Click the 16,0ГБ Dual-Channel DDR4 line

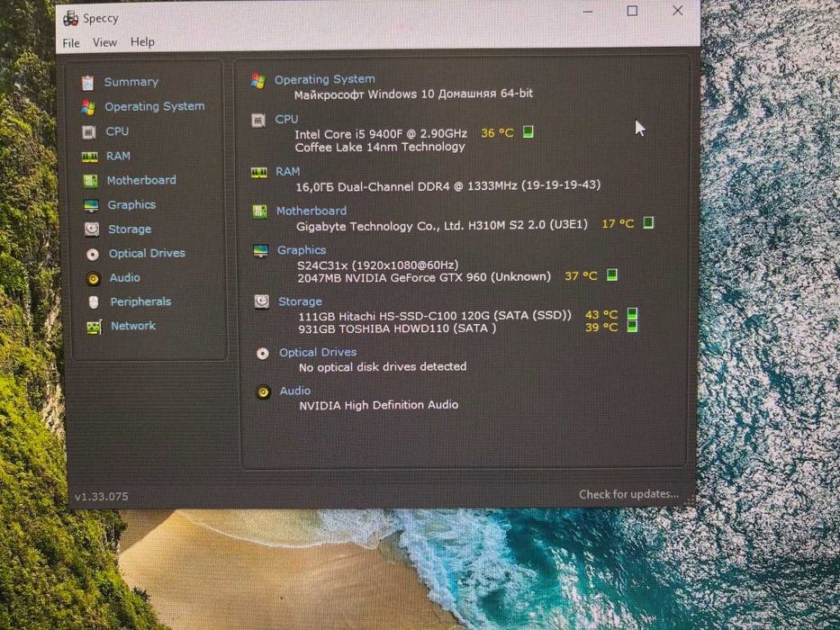(448, 186)
